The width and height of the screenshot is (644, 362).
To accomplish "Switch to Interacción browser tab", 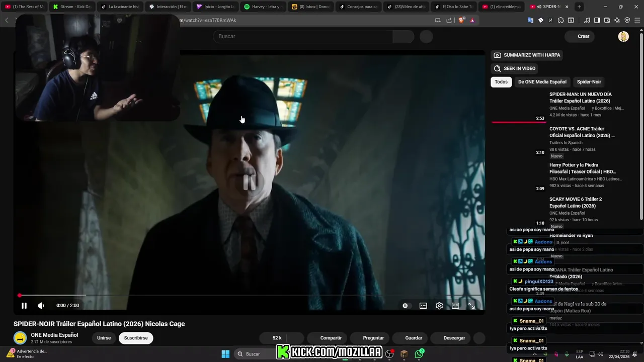I will coord(168,7).
